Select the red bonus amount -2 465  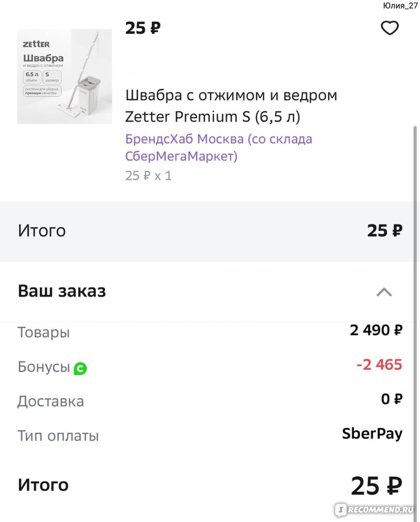pyautogui.click(x=379, y=365)
